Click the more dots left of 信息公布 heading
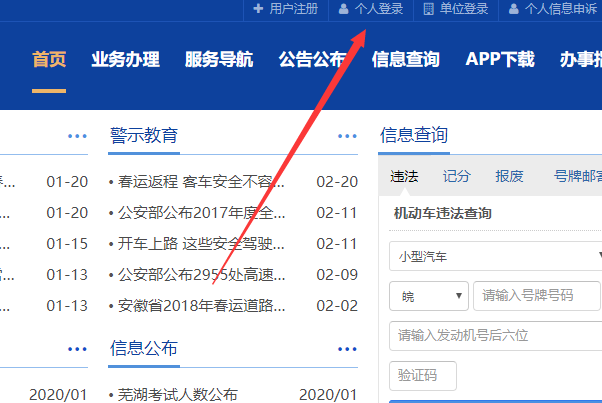 coord(78,349)
